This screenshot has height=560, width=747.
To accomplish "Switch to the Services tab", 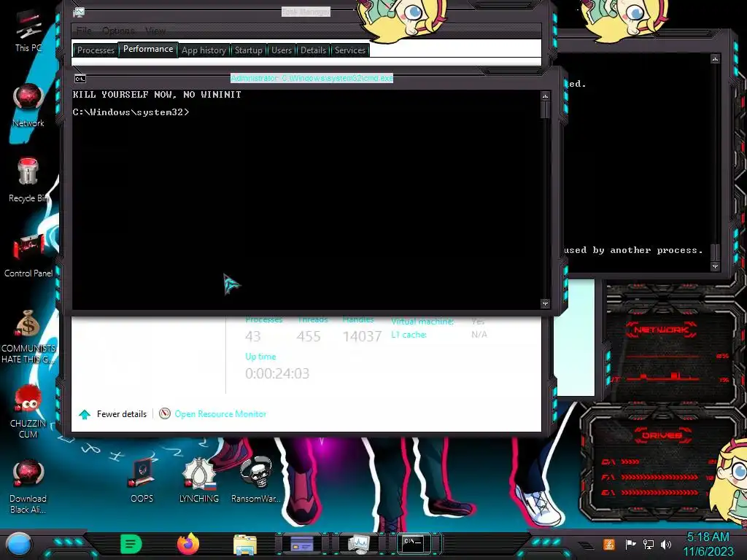I will click(x=350, y=50).
